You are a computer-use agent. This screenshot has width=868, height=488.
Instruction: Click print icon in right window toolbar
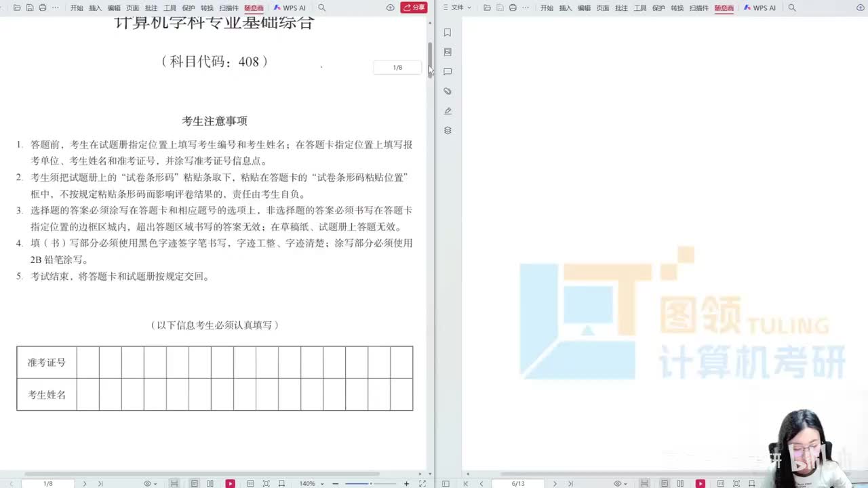513,7
